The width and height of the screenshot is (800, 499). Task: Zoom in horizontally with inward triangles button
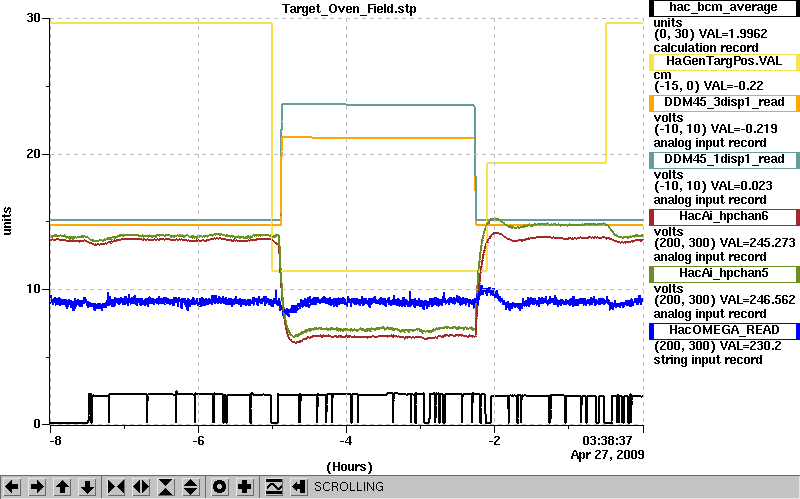[116, 487]
